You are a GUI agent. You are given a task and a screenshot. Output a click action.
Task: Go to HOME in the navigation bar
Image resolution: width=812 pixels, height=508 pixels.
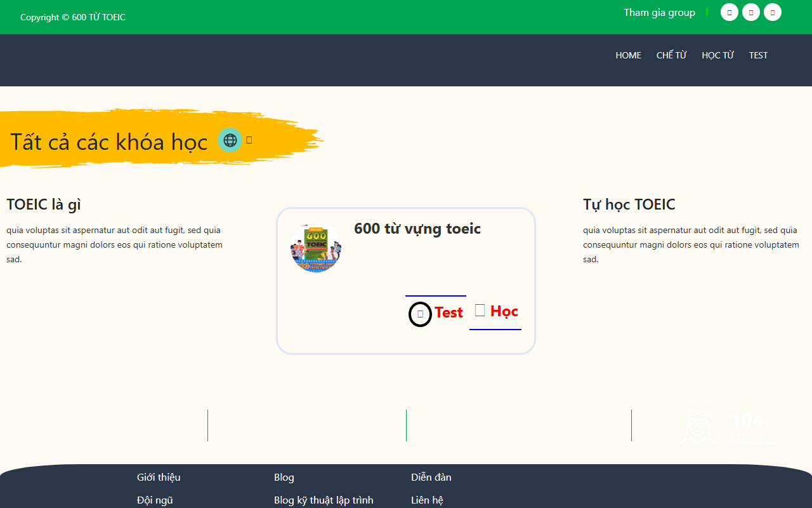(628, 55)
